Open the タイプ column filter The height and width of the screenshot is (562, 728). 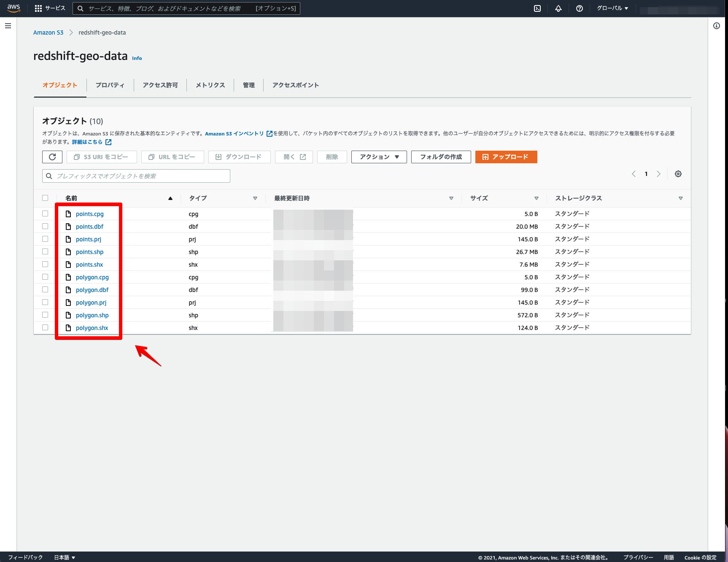[255, 198]
